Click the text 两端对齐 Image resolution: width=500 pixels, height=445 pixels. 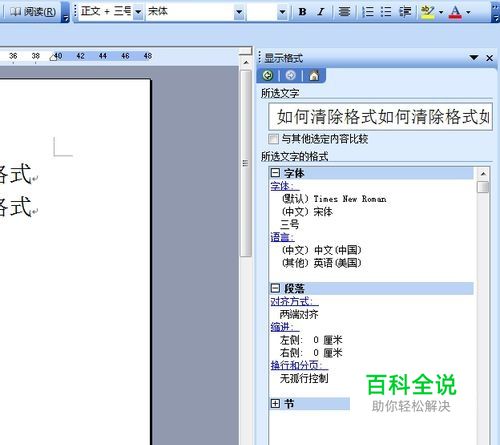tap(299, 314)
